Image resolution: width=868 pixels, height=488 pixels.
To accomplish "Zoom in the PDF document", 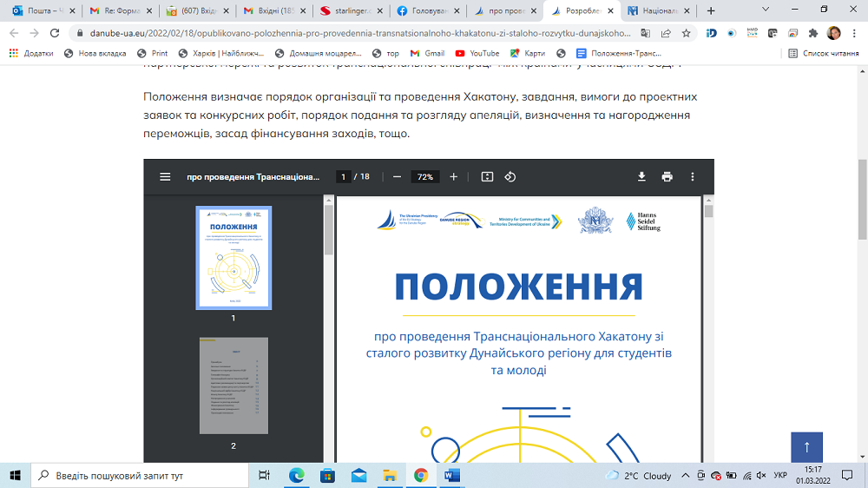I will click(x=453, y=176).
